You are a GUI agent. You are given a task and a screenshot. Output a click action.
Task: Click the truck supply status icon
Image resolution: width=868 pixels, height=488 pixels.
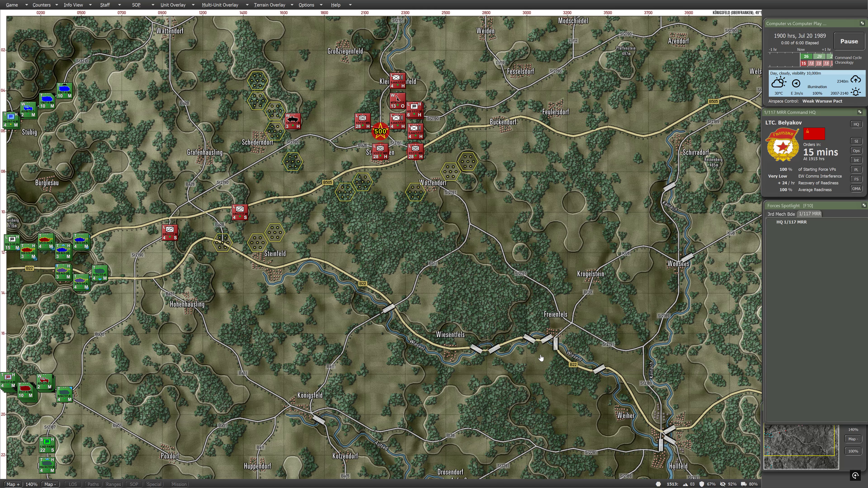point(743,484)
